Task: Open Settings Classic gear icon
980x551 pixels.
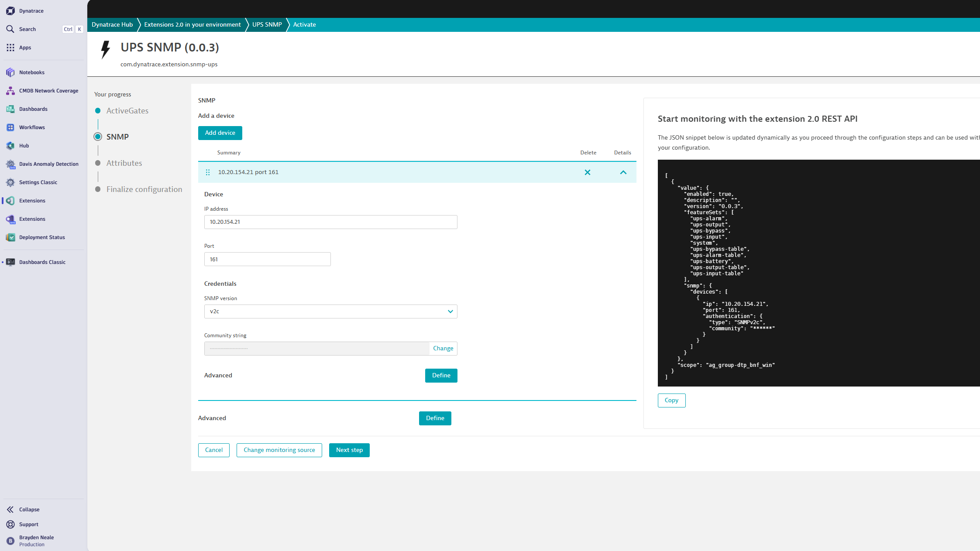Action: click(x=10, y=182)
